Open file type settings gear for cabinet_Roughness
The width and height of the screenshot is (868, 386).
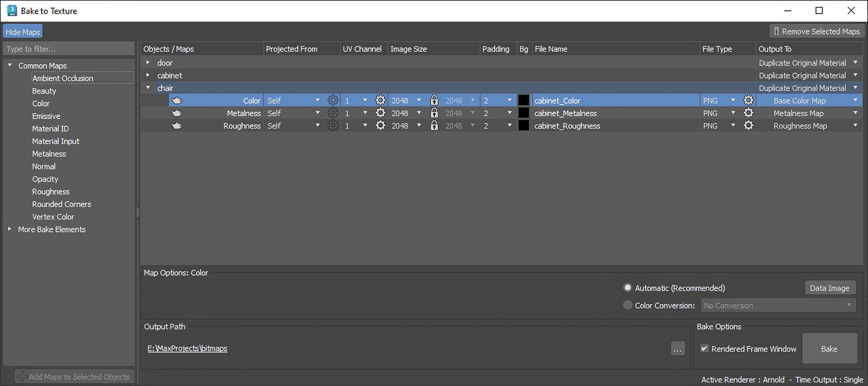coord(749,126)
